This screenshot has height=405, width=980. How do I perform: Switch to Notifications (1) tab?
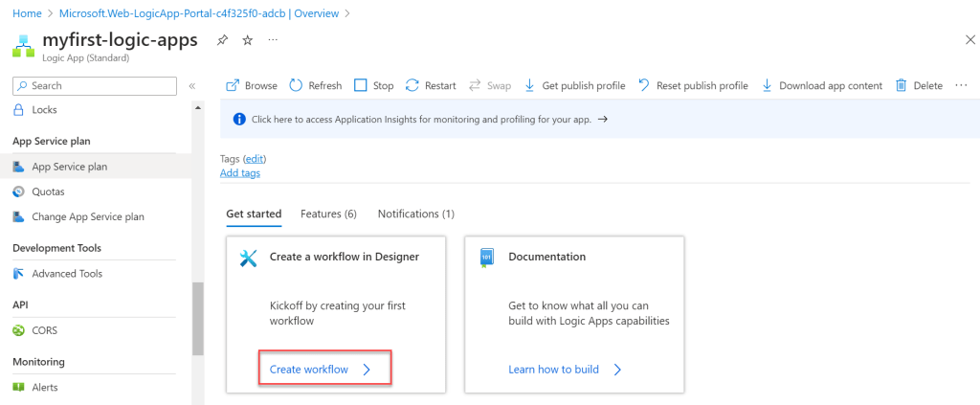pyautogui.click(x=416, y=214)
